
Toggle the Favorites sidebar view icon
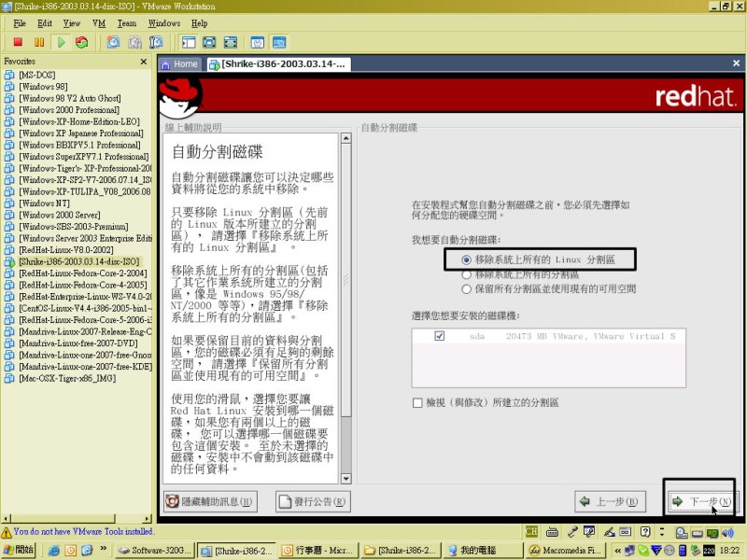coord(189,42)
